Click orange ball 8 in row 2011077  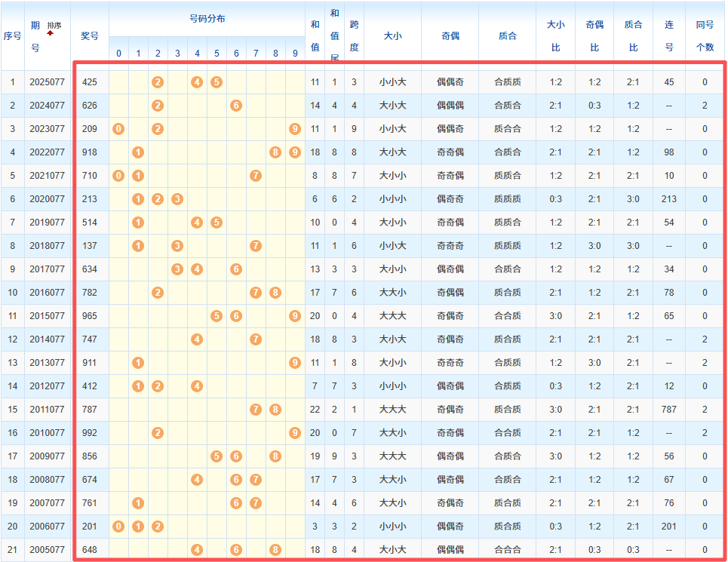point(276,410)
